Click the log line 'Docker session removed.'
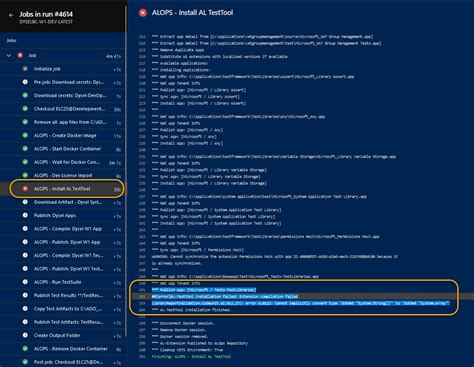474x367 pixels. (180, 336)
